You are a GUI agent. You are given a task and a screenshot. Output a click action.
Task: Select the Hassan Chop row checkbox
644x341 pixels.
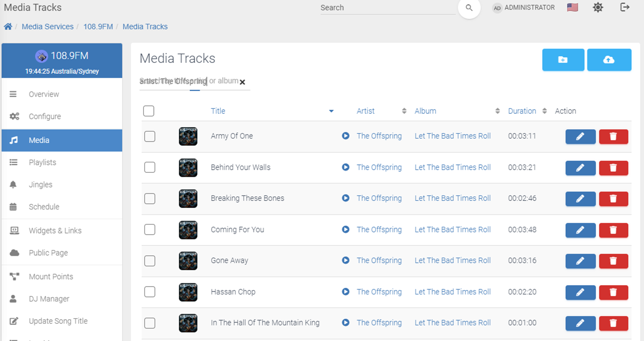pyautogui.click(x=149, y=292)
